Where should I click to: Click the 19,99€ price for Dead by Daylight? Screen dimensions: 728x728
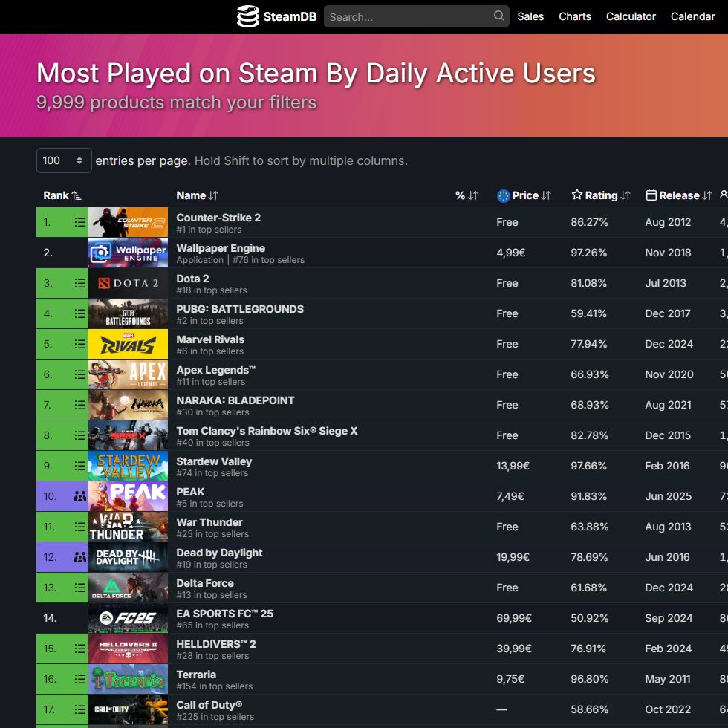(513, 557)
